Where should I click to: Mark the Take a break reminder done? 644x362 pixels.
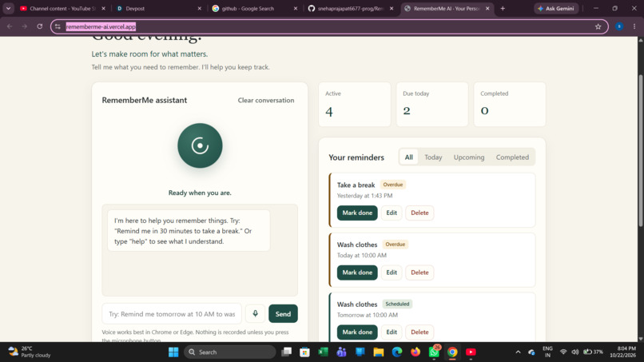[x=357, y=213]
